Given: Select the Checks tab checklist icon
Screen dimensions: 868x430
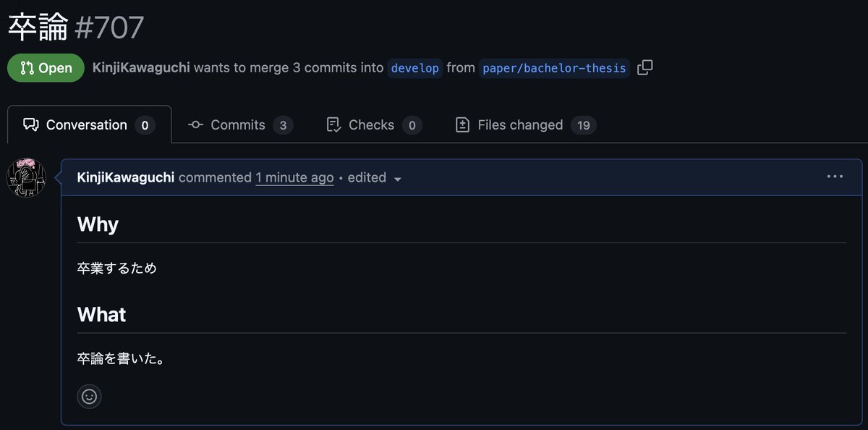Looking at the screenshot, I should click(333, 125).
